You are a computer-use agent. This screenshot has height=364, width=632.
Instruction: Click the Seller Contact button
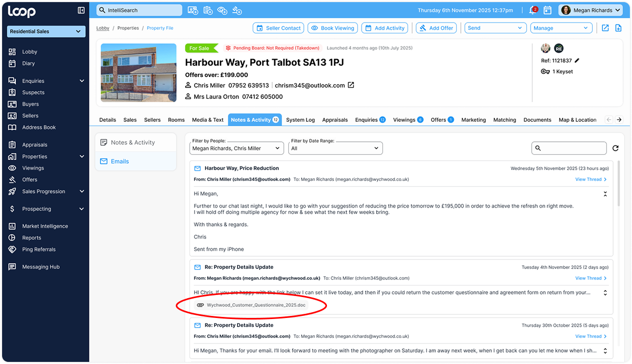coord(278,28)
